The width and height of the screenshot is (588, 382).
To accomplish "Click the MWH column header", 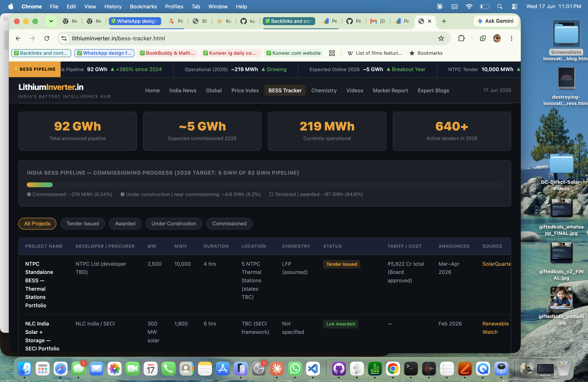I will tap(180, 246).
